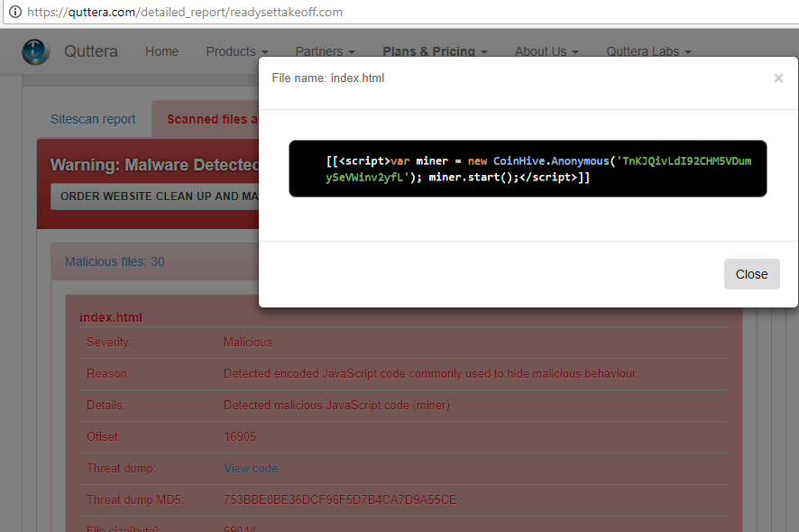Open the Plans & Pricing dropdown
799x532 pixels.
click(x=435, y=51)
